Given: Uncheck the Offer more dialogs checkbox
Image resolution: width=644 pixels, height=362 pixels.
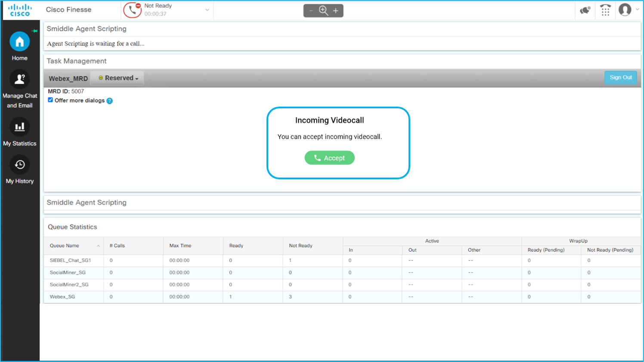Looking at the screenshot, I should [50, 100].
